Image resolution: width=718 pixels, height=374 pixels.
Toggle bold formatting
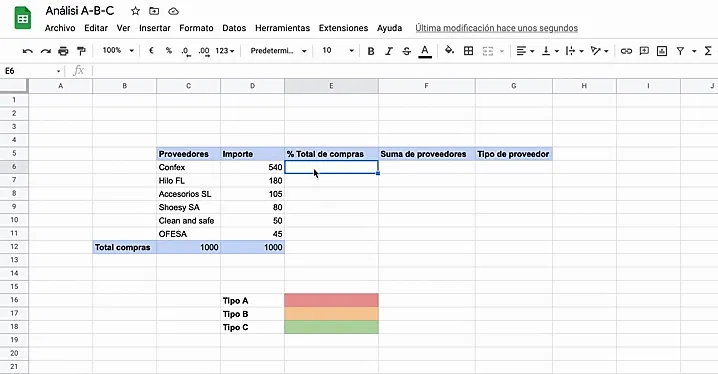pos(371,51)
